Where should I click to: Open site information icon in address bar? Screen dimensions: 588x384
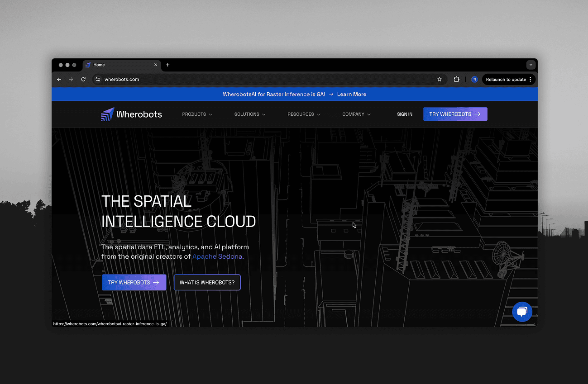[x=98, y=79]
